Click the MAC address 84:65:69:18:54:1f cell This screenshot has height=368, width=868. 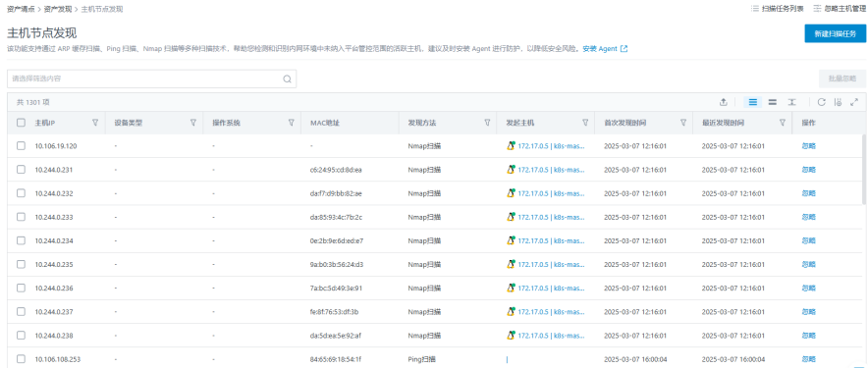(x=336, y=359)
